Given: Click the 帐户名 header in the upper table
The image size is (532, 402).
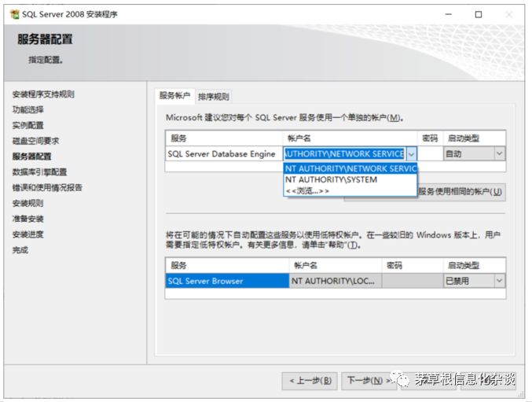Looking at the screenshot, I should click(350, 138).
